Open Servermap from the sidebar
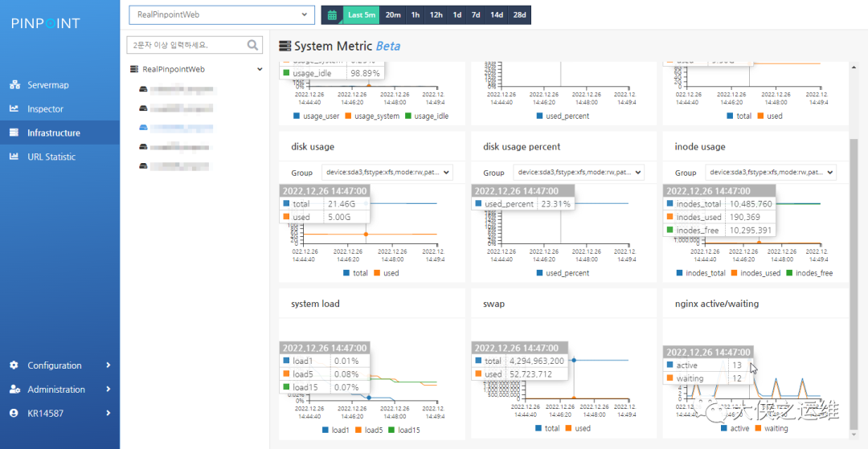 [48, 85]
